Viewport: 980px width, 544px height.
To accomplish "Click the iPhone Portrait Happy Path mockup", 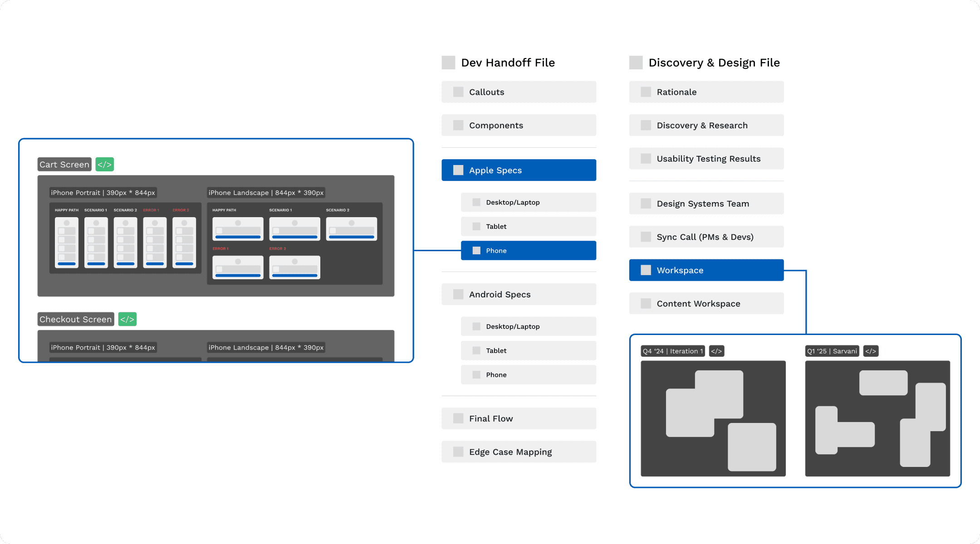I will click(67, 243).
